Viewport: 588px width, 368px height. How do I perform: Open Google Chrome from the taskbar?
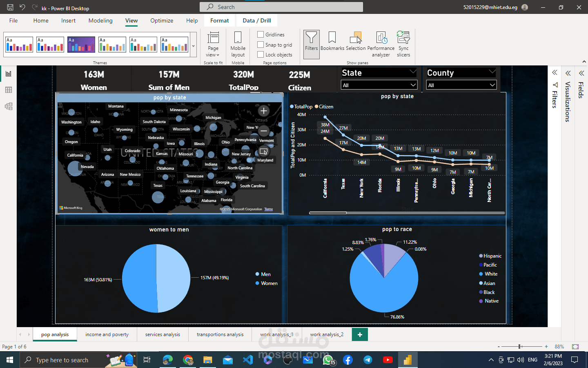[x=188, y=360]
